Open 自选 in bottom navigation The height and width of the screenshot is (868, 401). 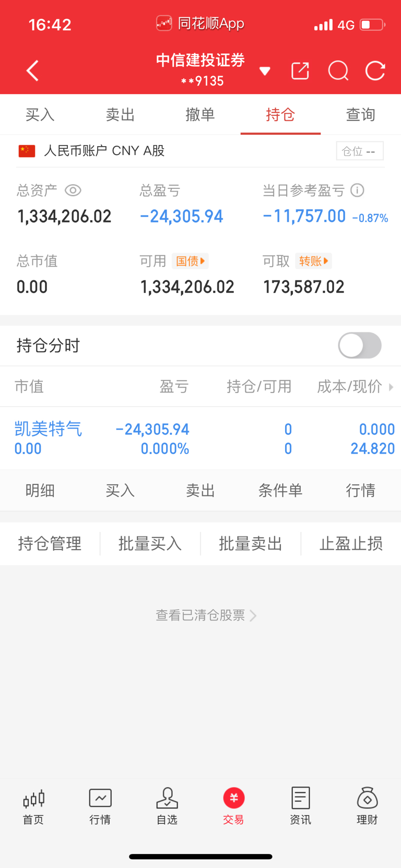click(167, 806)
